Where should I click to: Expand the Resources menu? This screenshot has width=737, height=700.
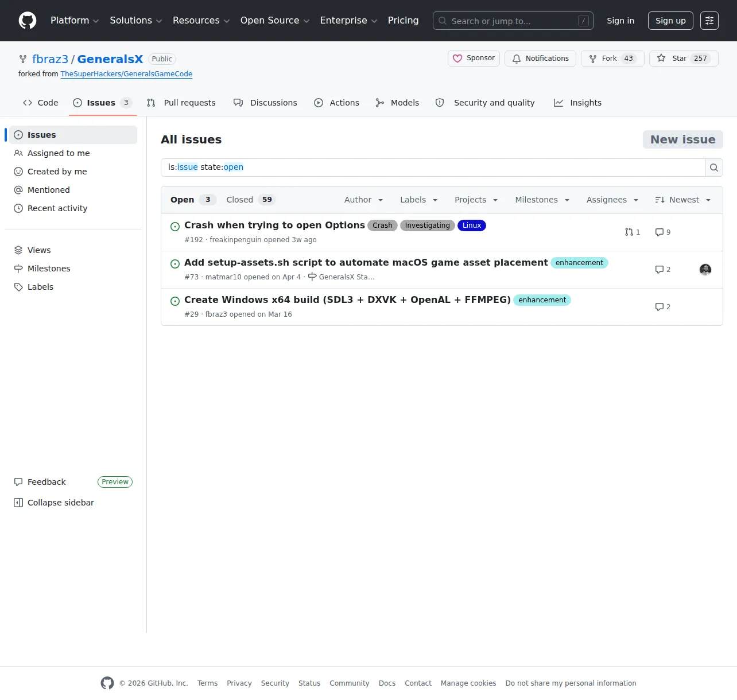(201, 21)
